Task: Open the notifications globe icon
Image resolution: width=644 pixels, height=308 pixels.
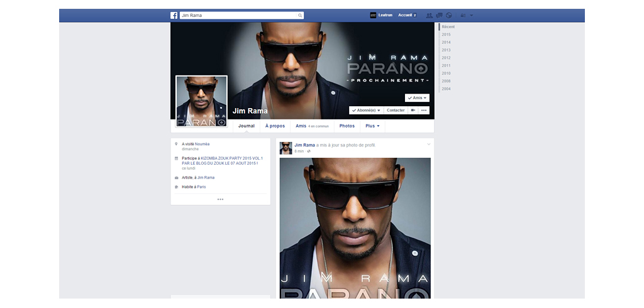Action: [448, 15]
